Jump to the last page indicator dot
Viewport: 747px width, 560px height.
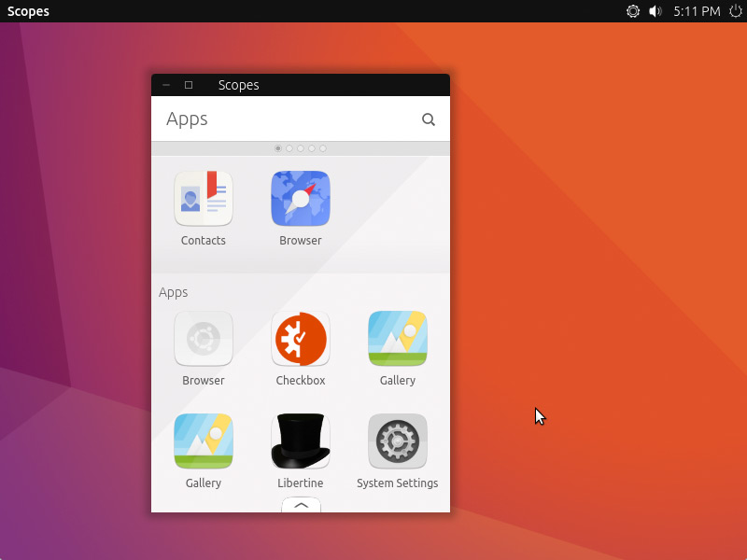(x=323, y=148)
